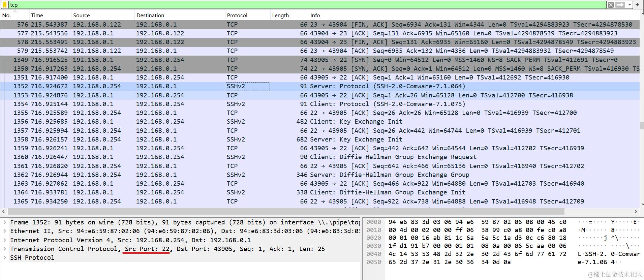Viewport: 644px width, 280px height.
Task: Click ASCII text 'L·SSH-2.' in bytes pane
Action: pos(592,254)
